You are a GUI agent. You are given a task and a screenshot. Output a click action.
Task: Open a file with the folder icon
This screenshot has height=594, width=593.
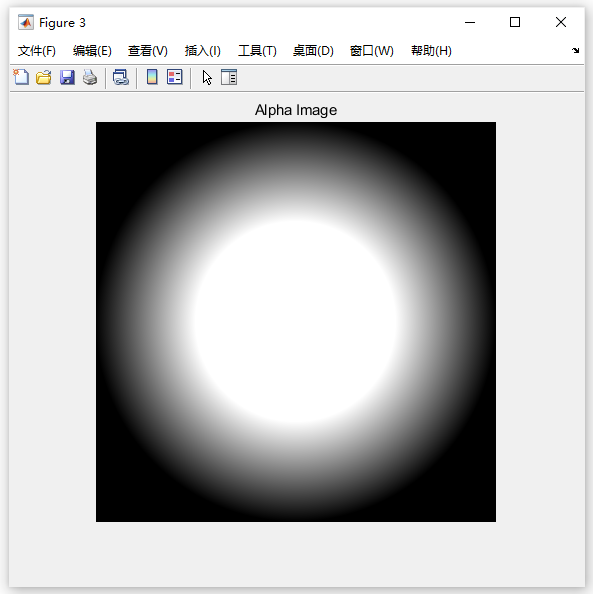[x=44, y=77]
